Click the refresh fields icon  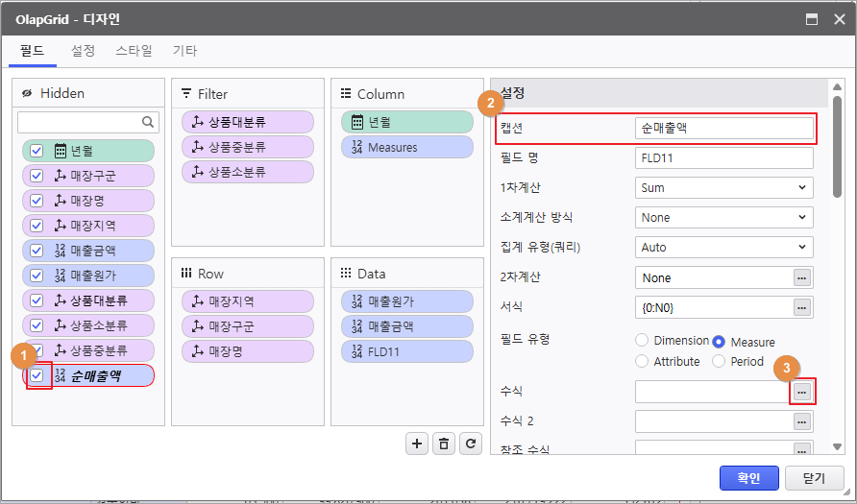tap(470, 443)
